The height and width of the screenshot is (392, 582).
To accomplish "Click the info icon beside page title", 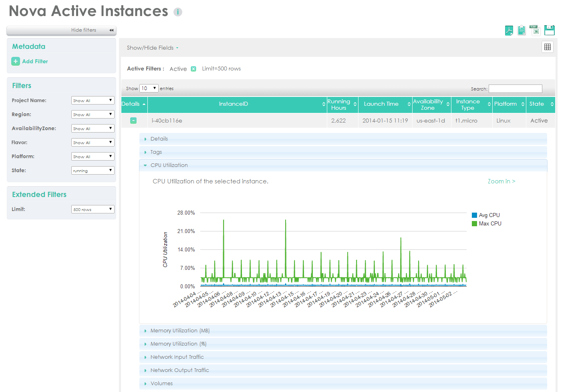I will tap(178, 12).
